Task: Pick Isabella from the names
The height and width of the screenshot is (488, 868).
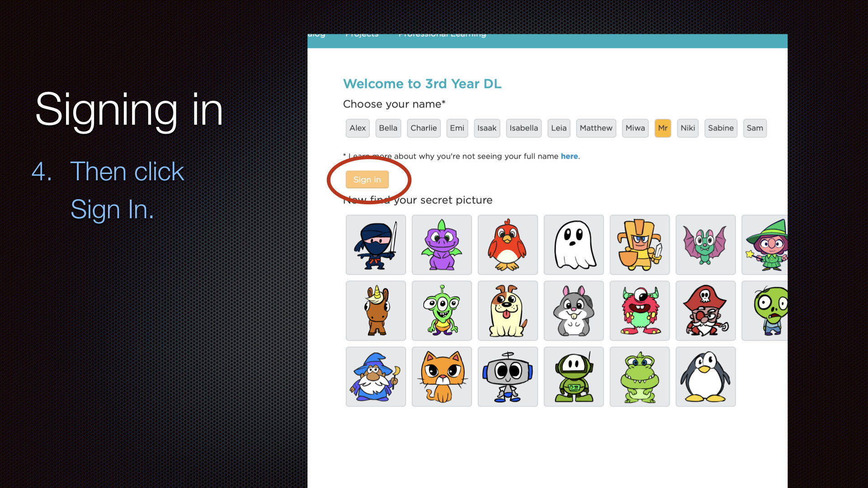Action: 524,128
